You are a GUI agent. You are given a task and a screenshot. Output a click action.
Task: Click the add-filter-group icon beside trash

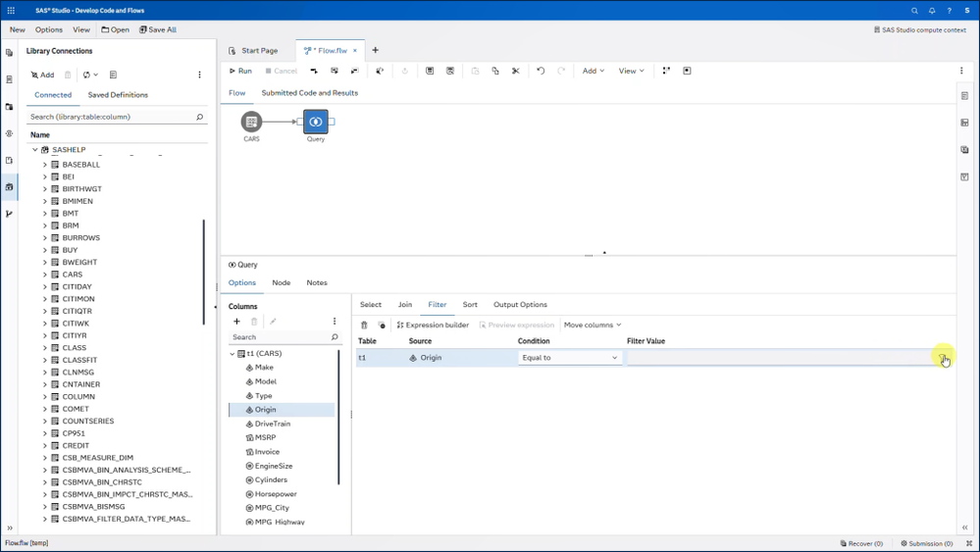click(382, 325)
